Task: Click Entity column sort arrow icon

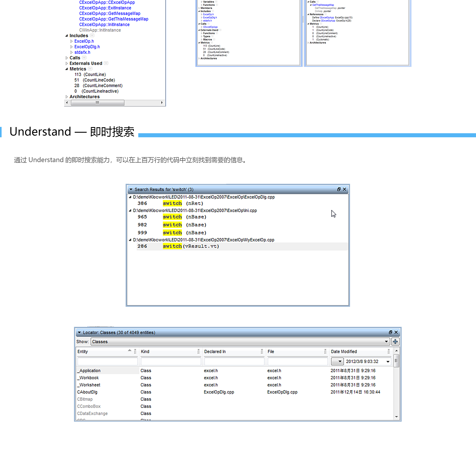Action: 129,350
